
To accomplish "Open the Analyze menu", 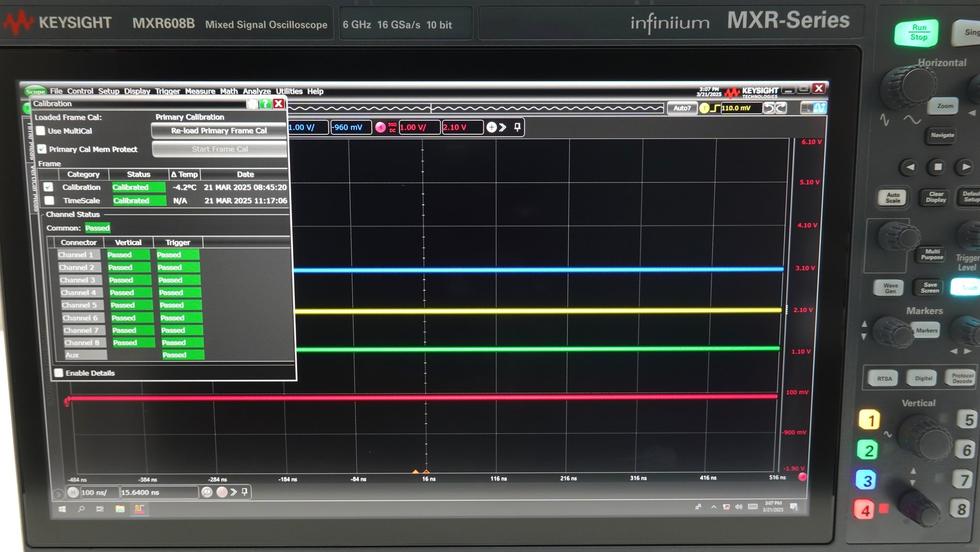I will 256,91.
